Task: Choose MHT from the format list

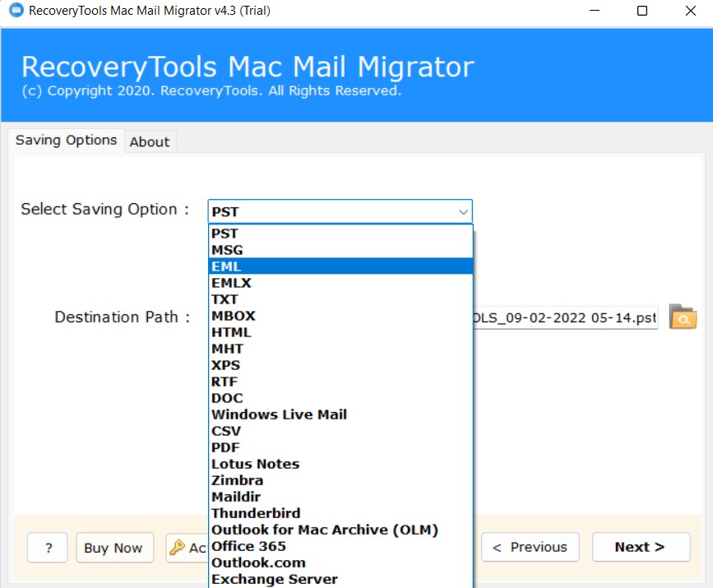Action: coord(340,349)
